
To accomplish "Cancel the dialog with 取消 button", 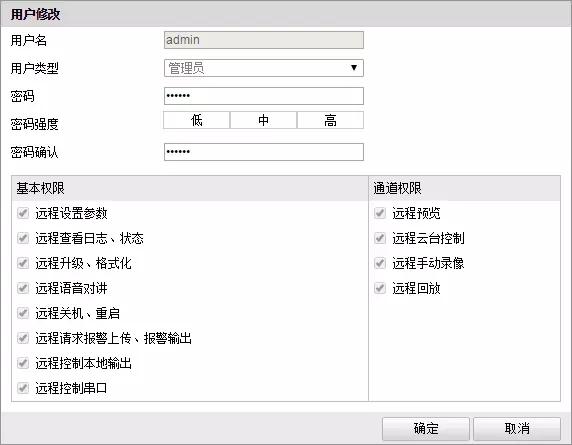I will pyautogui.click(x=517, y=428).
